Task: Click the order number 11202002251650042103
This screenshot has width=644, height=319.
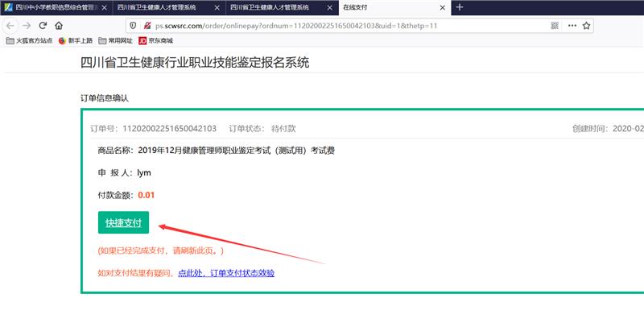Action: (x=170, y=129)
